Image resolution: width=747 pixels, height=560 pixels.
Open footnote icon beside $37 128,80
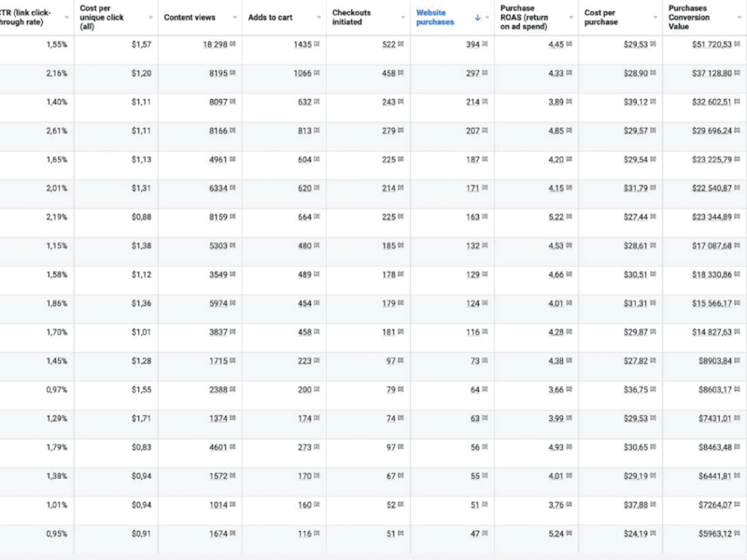pos(737,73)
